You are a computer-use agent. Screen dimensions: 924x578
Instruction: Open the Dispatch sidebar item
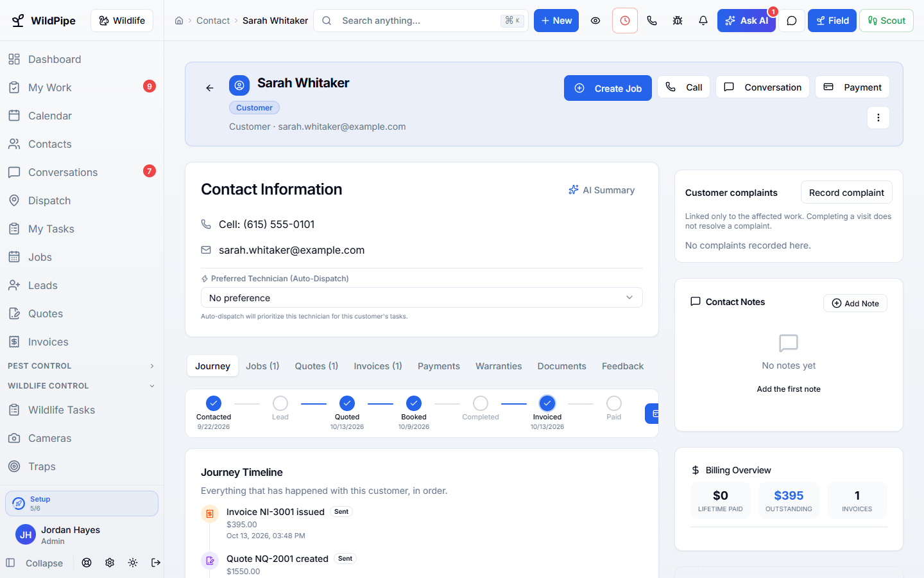pyautogui.click(x=82, y=200)
